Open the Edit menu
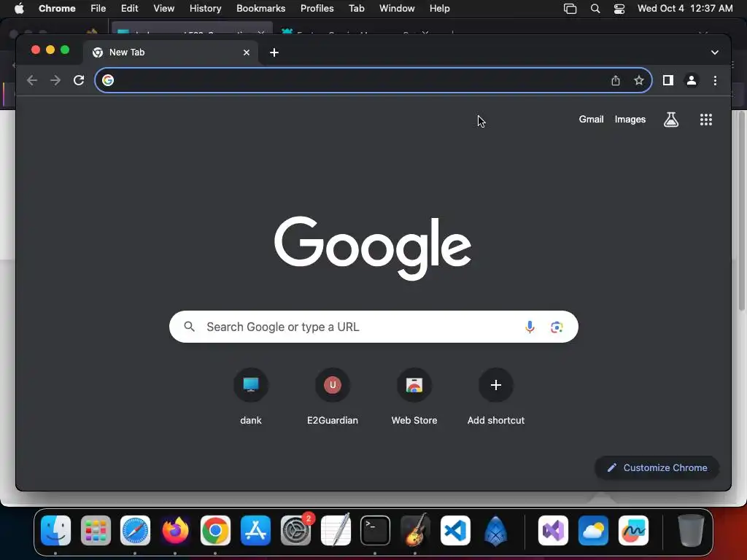The width and height of the screenshot is (747, 560). pos(129,9)
